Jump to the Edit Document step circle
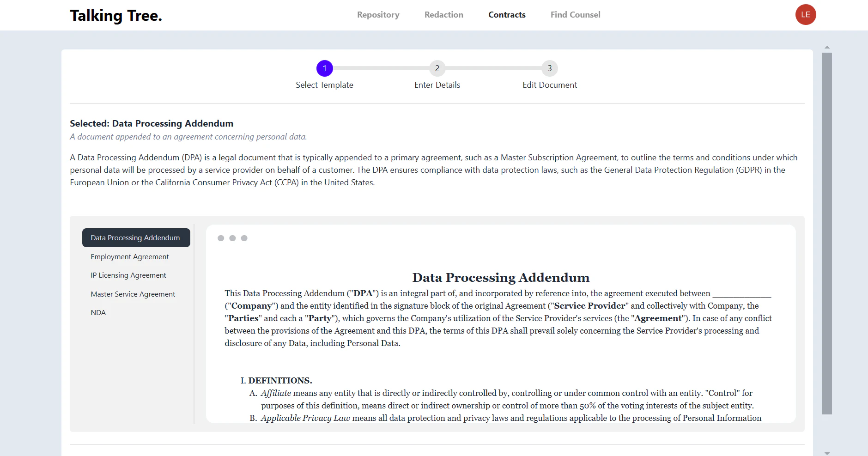Screen dimensions: 868x456 tap(549, 68)
